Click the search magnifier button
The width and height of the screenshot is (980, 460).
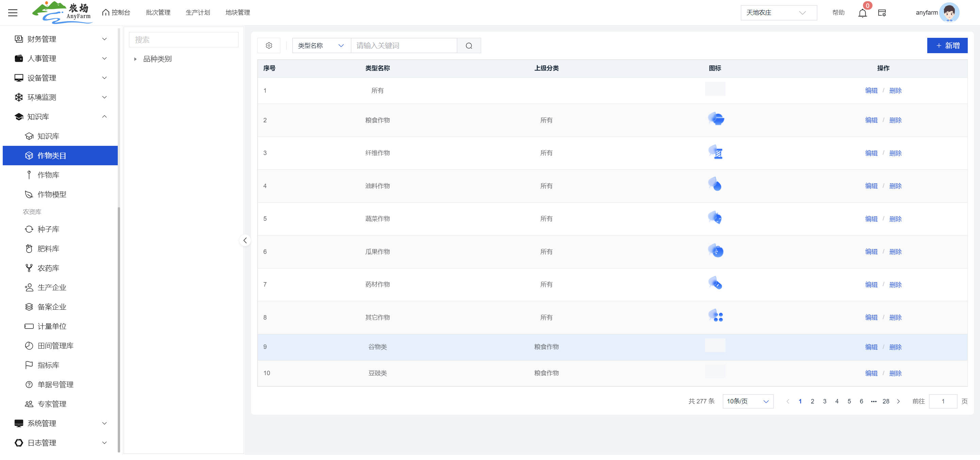coord(469,46)
